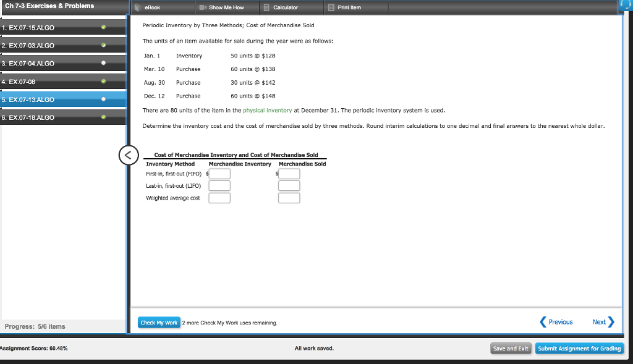Open exercise 6. EX.07-18.ALGO

point(64,117)
